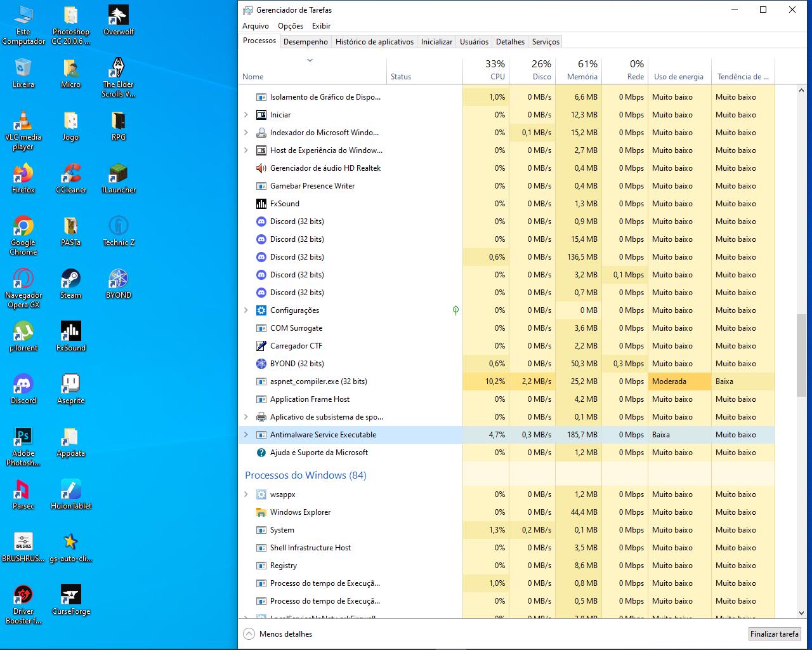The width and height of the screenshot is (812, 650).
Task: Sort processes by Memória column header
Action: pos(578,70)
